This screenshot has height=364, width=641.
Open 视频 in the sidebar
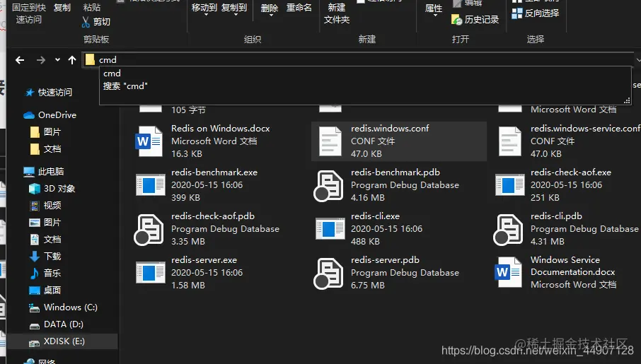click(x=46, y=205)
